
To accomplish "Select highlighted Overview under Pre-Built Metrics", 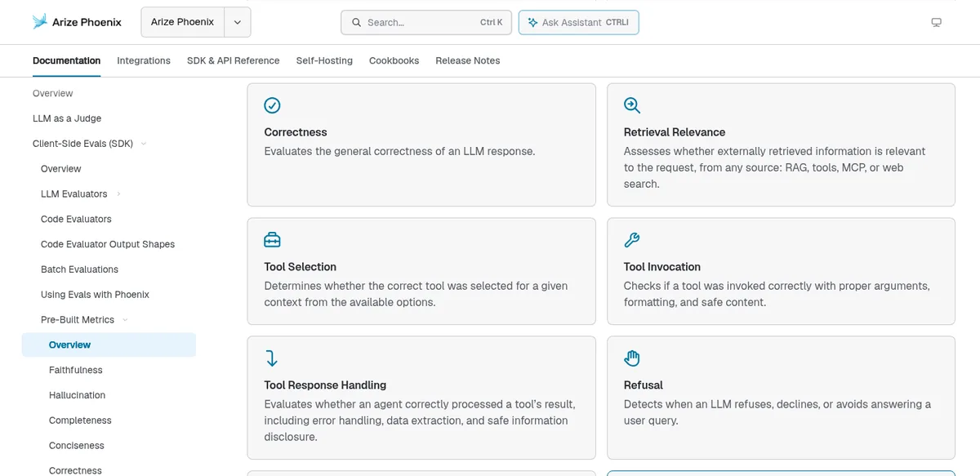I will (109, 345).
